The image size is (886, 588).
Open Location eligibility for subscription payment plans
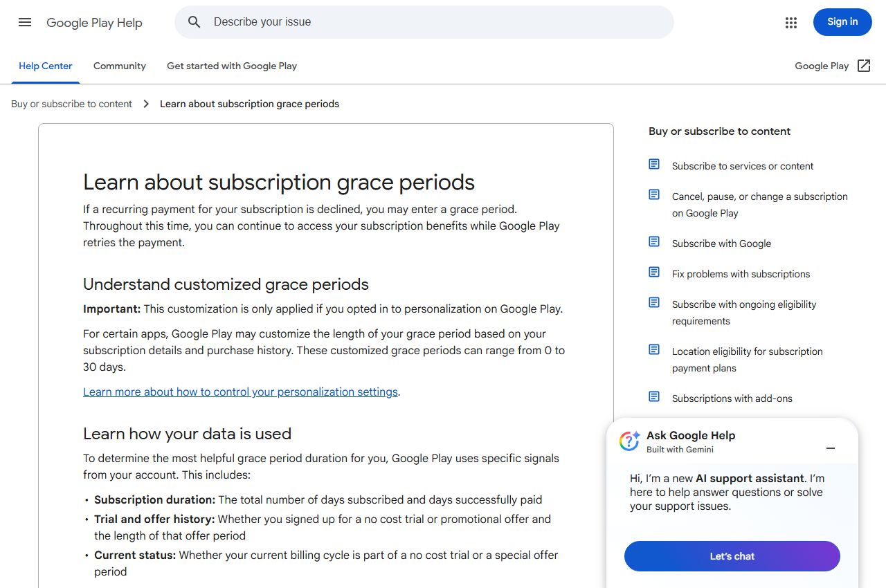tap(748, 360)
